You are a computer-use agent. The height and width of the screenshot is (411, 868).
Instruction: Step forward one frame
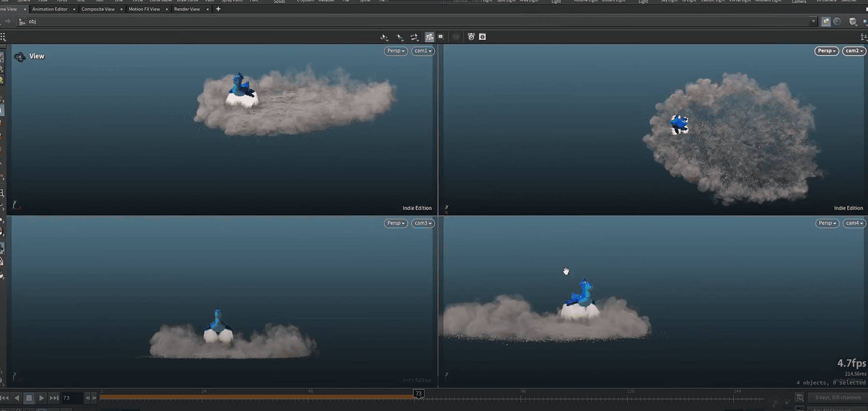pyautogui.click(x=94, y=398)
